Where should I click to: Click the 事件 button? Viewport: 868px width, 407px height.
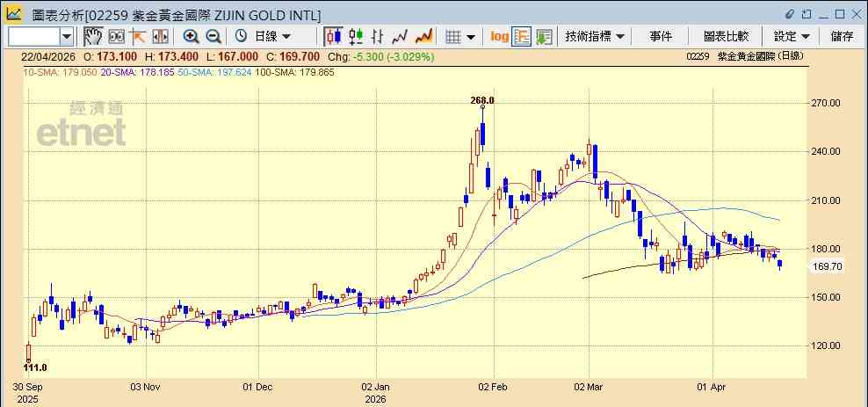coord(661,37)
